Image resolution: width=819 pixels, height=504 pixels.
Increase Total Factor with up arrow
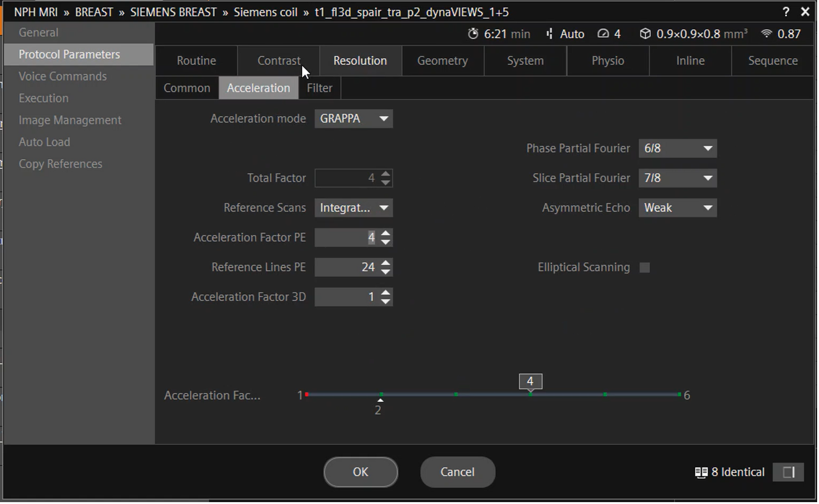coord(386,174)
